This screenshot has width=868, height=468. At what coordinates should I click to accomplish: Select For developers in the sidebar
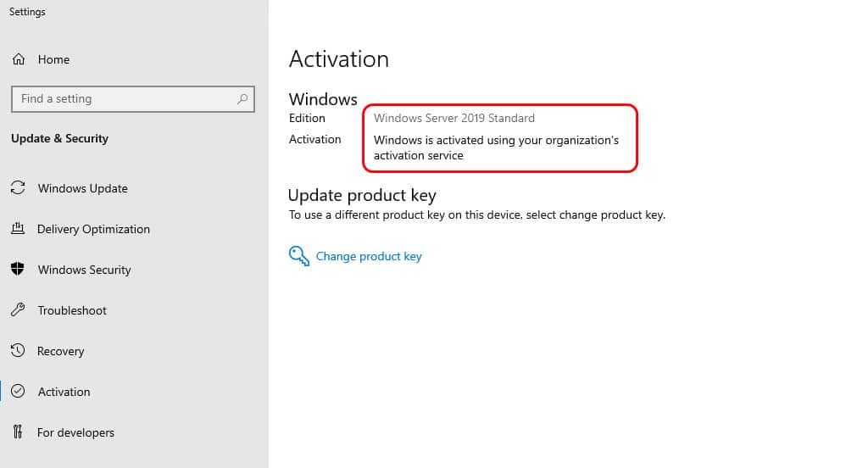pyautogui.click(x=75, y=432)
